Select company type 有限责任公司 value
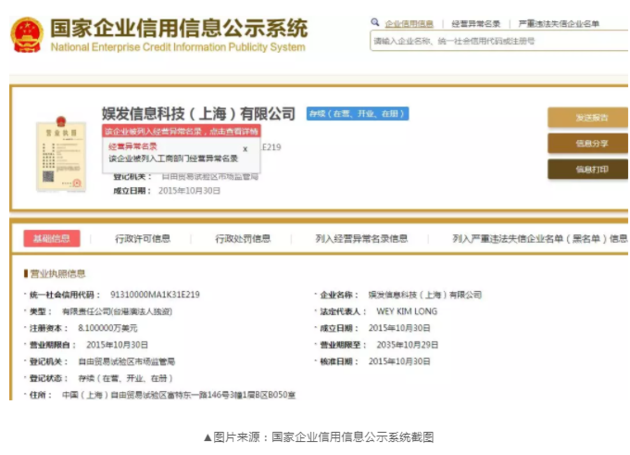Image resolution: width=630 pixels, height=455 pixels. pyautogui.click(x=117, y=312)
